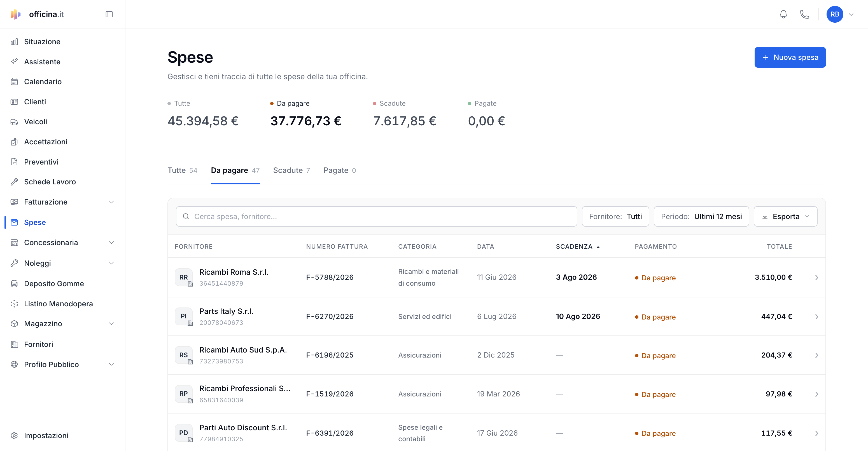The image size is (868, 451).
Task: Click the Assistente sparkle icon
Action: coord(14,62)
